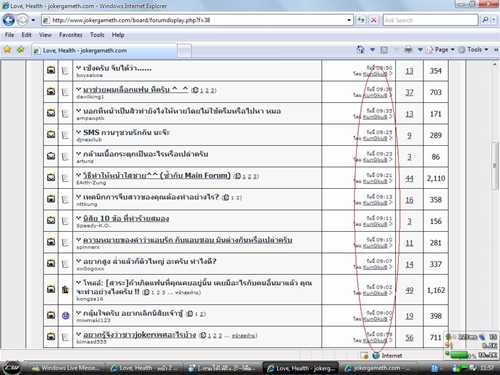Click the address bar showing jokergameth.com URL
This screenshot has height=375, width=500.
(x=197, y=20)
